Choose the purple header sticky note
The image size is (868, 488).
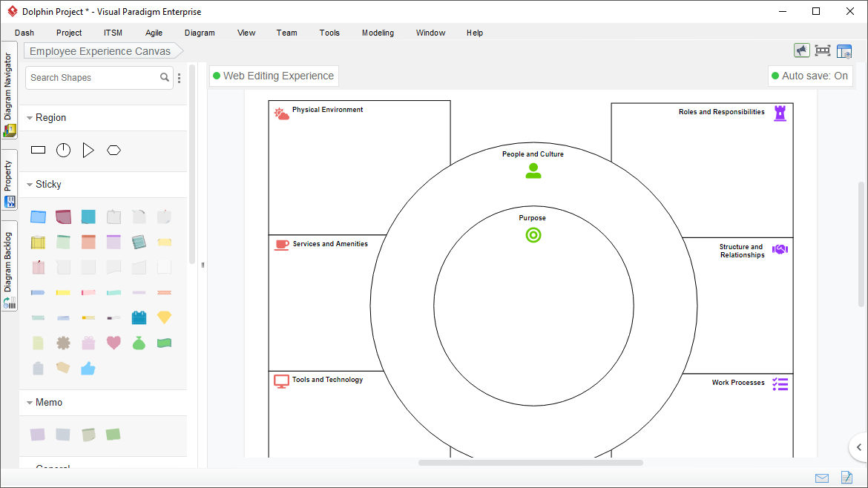[114, 242]
